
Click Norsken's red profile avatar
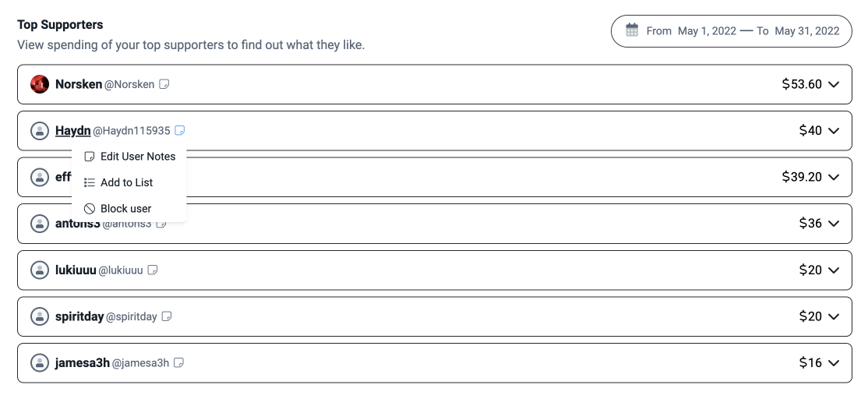(39, 84)
